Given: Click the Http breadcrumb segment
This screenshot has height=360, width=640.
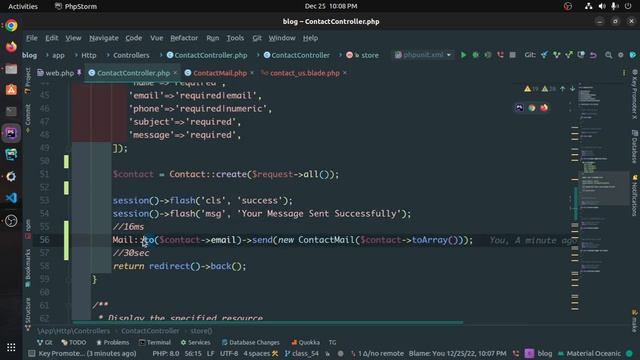Looking at the screenshot, I should coord(89,55).
